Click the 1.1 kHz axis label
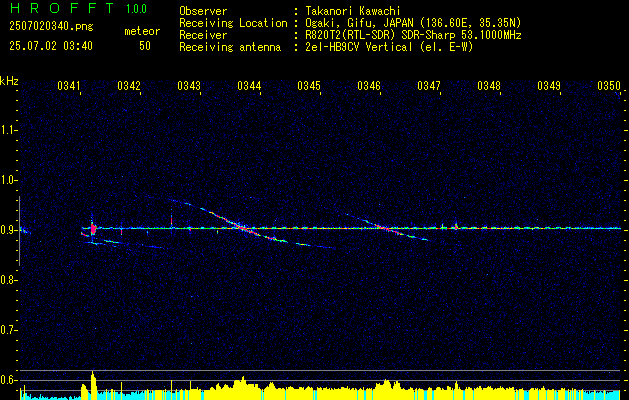The width and height of the screenshot is (629, 400). pyautogui.click(x=7, y=130)
